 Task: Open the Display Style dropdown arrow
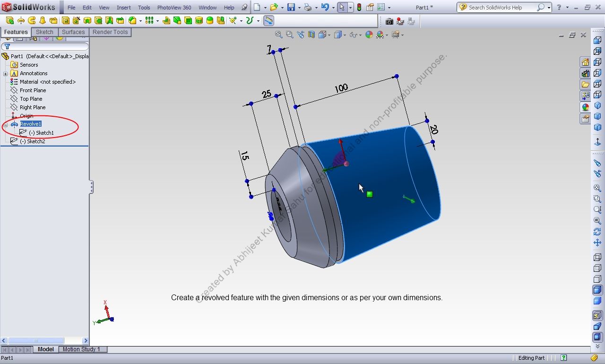345,35
